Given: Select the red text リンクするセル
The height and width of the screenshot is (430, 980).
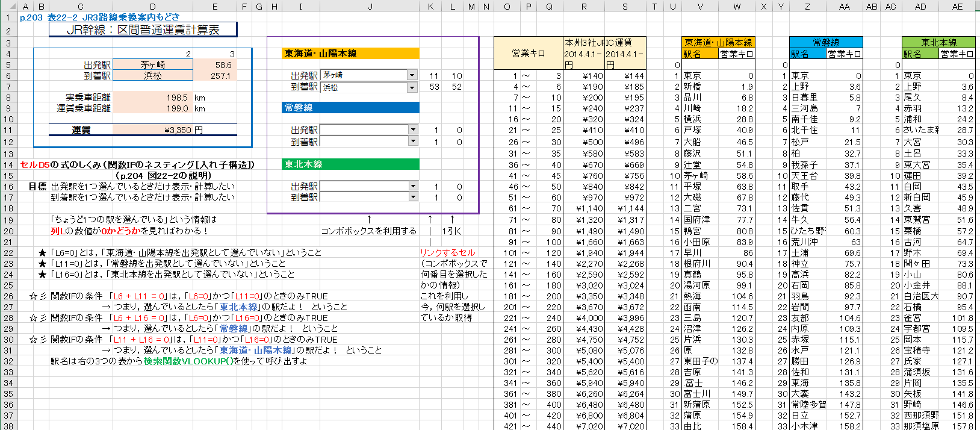Looking at the screenshot, I should coord(448,252).
